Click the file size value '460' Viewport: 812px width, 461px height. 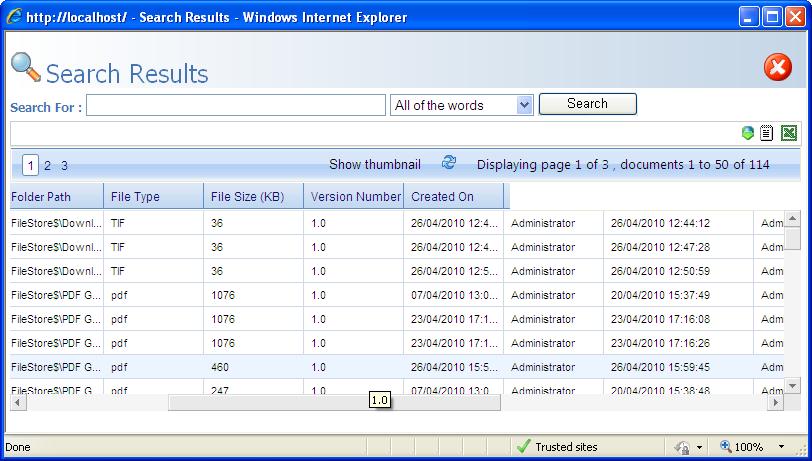click(x=220, y=367)
